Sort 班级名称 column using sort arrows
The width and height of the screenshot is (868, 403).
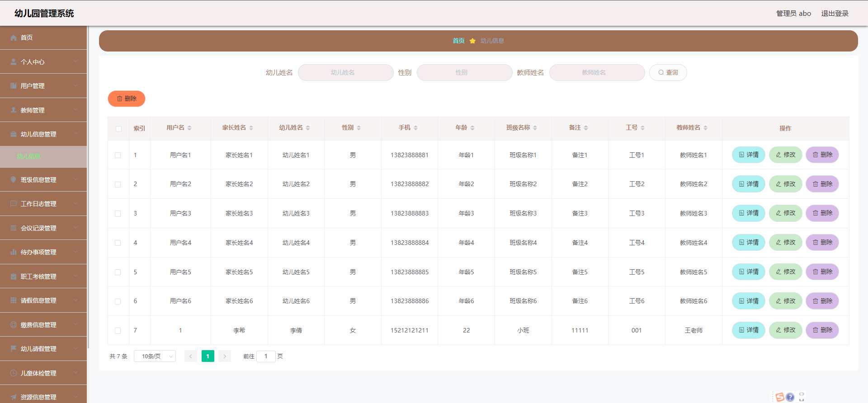click(x=535, y=128)
